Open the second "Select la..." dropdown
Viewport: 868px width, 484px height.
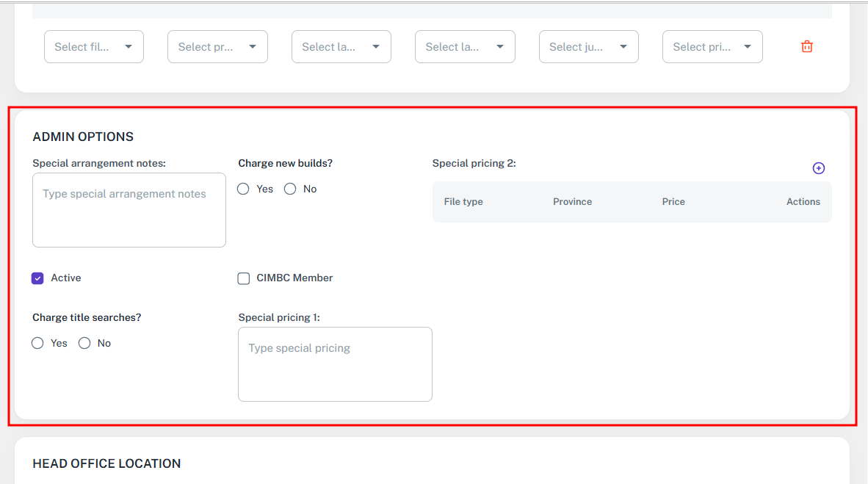pyautogui.click(x=465, y=47)
